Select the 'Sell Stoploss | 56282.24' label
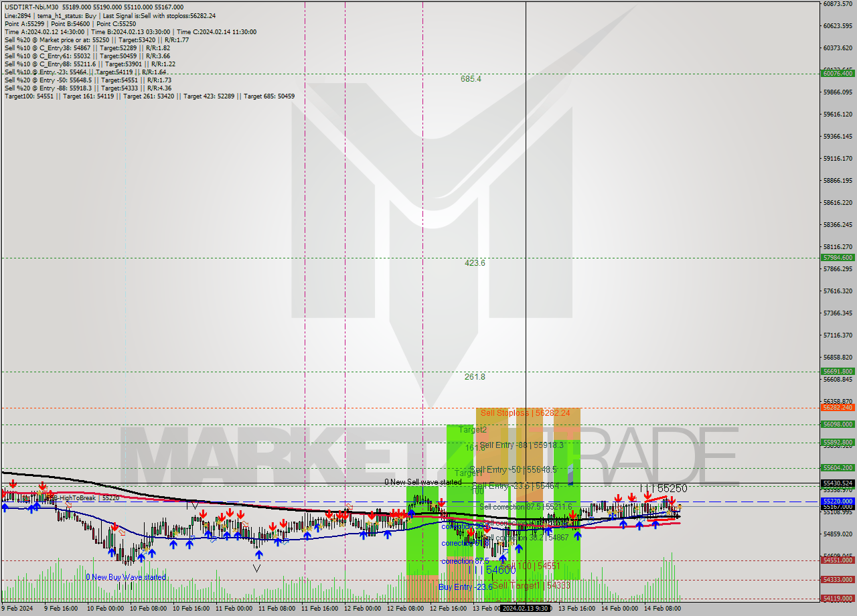 pyautogui.click(x=526, y=413)
